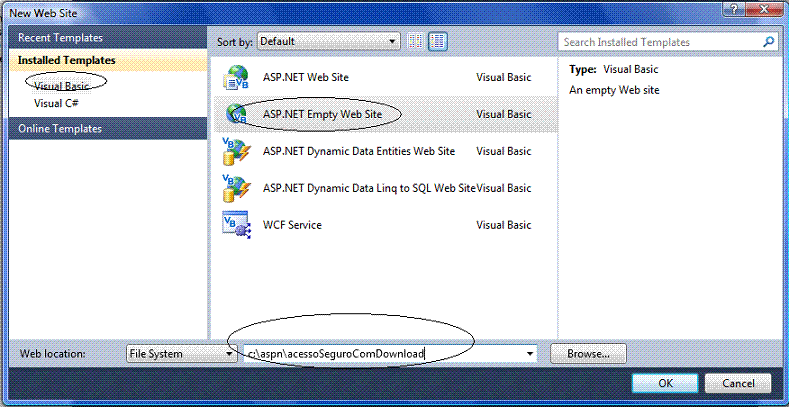Screen dimensions: 789x407
Task: Select the WCF Service template icon
Action: coord(236,225)
